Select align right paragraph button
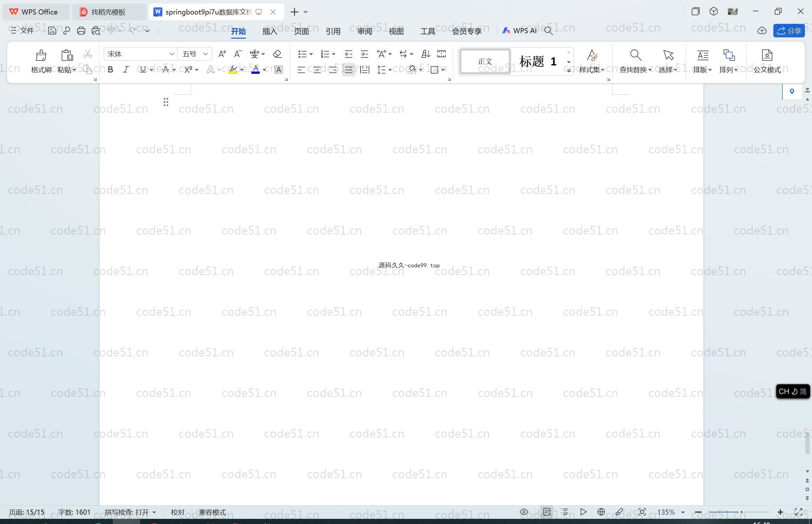Viewport: 812px width, 524px height. [x=333, y=70]
